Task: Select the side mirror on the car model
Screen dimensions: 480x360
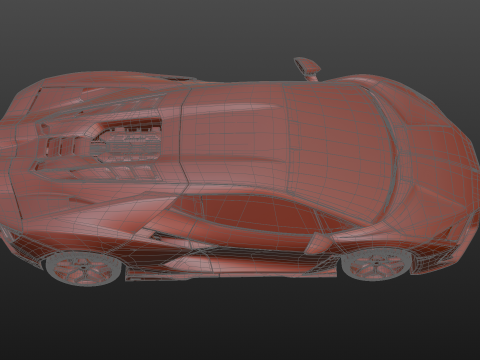Action: (308, 68)
